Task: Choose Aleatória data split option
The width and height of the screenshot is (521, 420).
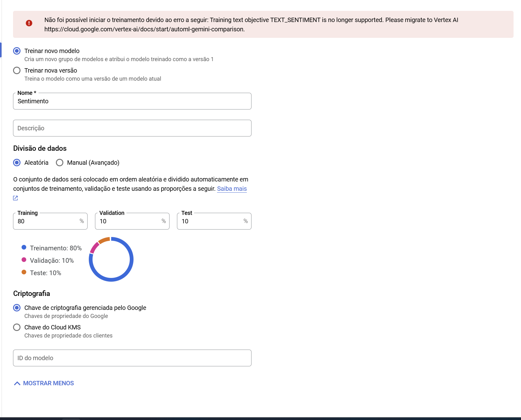Action: point(17,163)
